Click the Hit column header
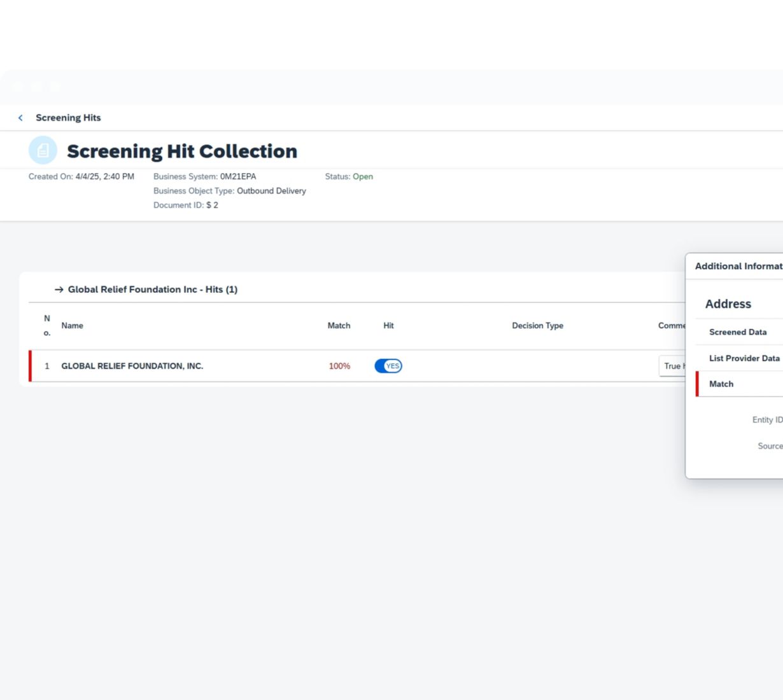Screen dimensions: 783x700 click(x=388, y=326)
